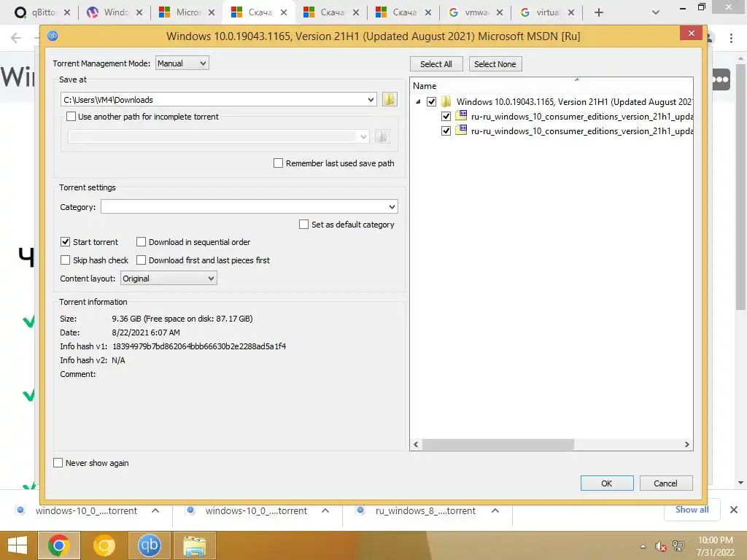The height and width of the screenshot is (560, 747).
Task: Open Chrome from the taskbar
Action: [x=58, y=545]
